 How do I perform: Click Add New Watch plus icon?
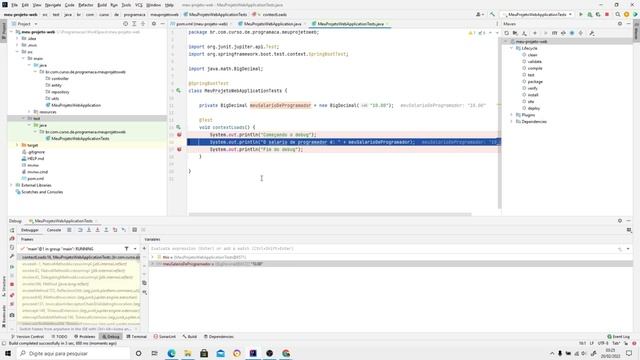coord(144,249)
